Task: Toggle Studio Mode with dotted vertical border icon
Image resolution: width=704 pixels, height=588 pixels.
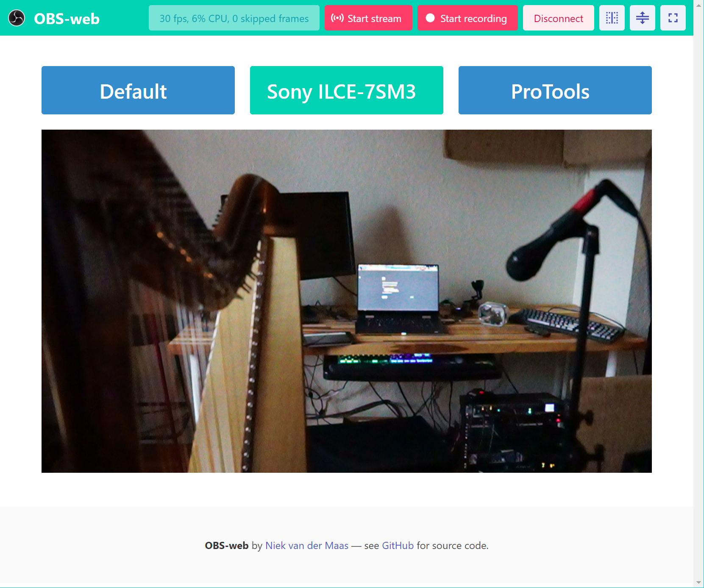Action: coord(612,18)
